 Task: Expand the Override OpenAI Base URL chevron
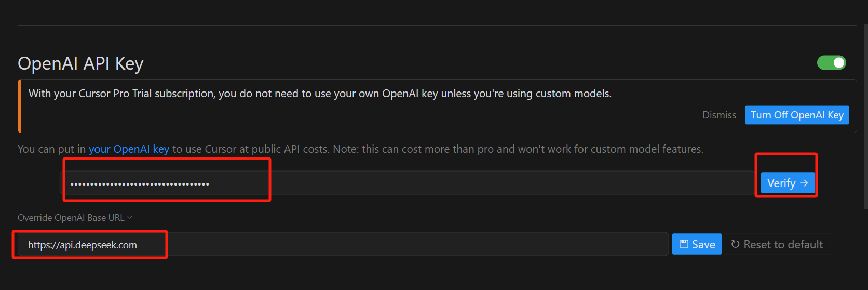pyautogui.click(x=130, y=218)
